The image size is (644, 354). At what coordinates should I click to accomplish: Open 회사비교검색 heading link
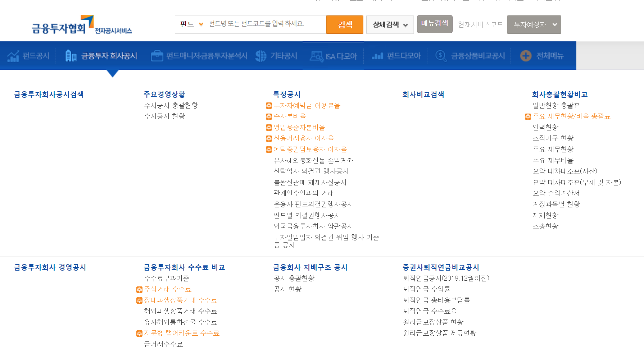[423, 95]
